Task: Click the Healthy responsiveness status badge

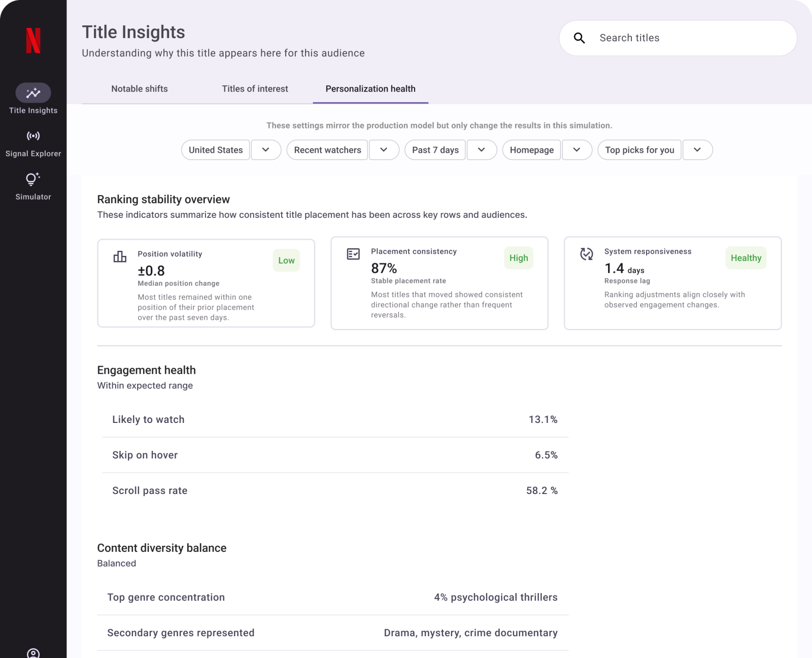Action: [746, 258]
